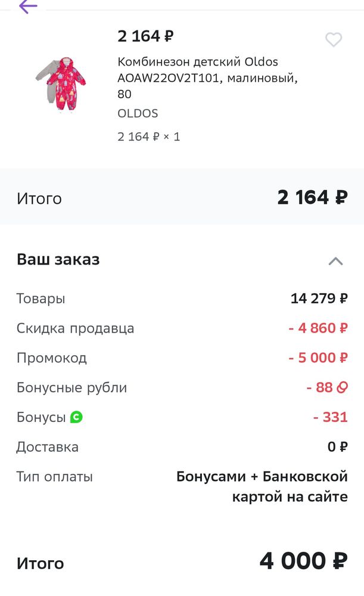The height and width of the screenshot is (596, 364).
Task: Collapse the Ваш заказ section
Action: tap(335, 260)
